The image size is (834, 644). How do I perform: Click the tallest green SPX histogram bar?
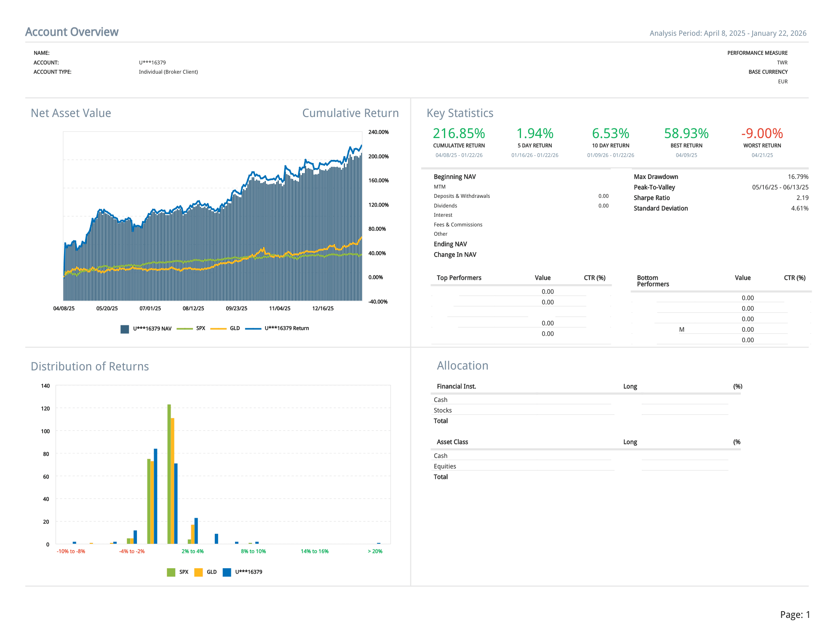(169, 474)
